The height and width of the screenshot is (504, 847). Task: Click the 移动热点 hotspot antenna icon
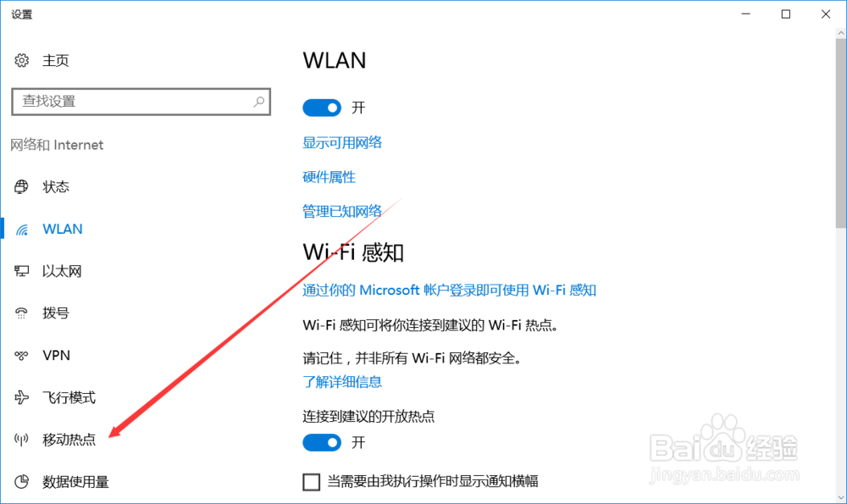pyautogui.click(x=22, y=440)
